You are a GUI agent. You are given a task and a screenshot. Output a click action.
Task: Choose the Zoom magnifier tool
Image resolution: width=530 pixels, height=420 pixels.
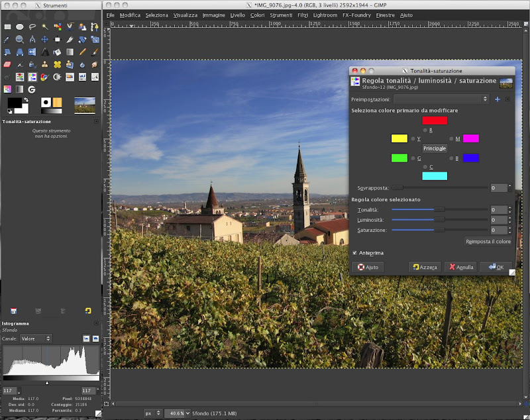pos(20,39)
